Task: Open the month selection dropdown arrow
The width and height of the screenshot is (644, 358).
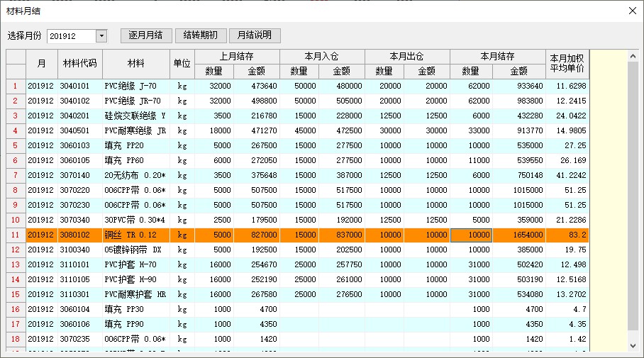Action: click(x=101, y=36)
